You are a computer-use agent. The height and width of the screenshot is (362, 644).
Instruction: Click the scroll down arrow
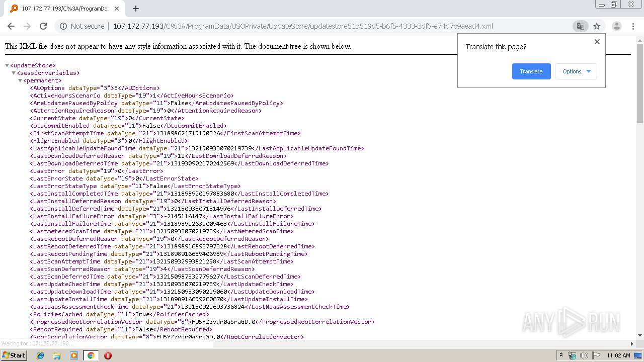639,335
